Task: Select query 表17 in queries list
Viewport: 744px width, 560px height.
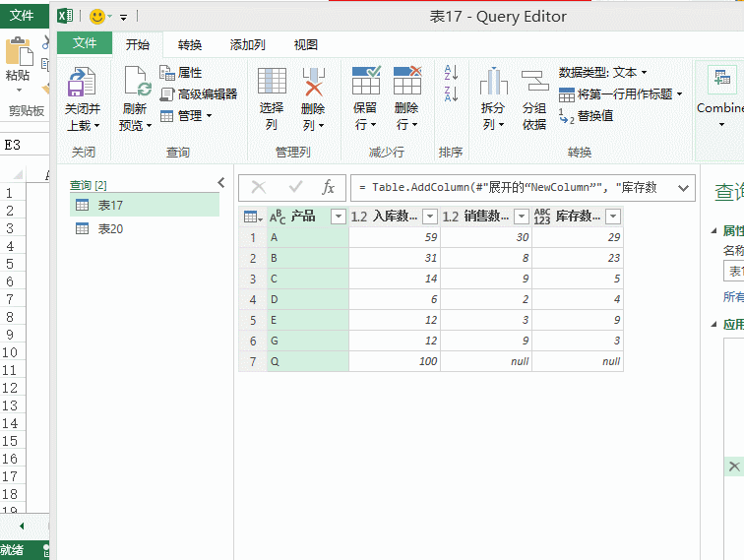Action: click(x=145, y=205)
